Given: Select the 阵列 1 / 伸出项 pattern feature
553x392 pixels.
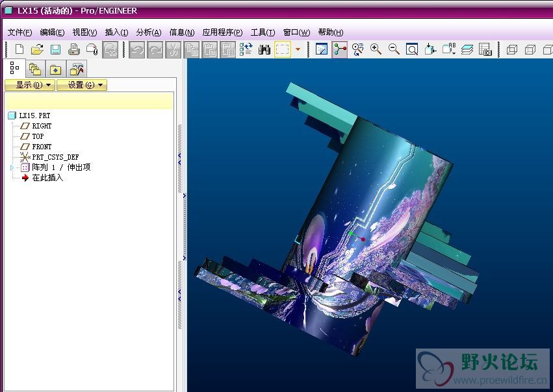Looking at the screenshot, I should tap(61, 167).
